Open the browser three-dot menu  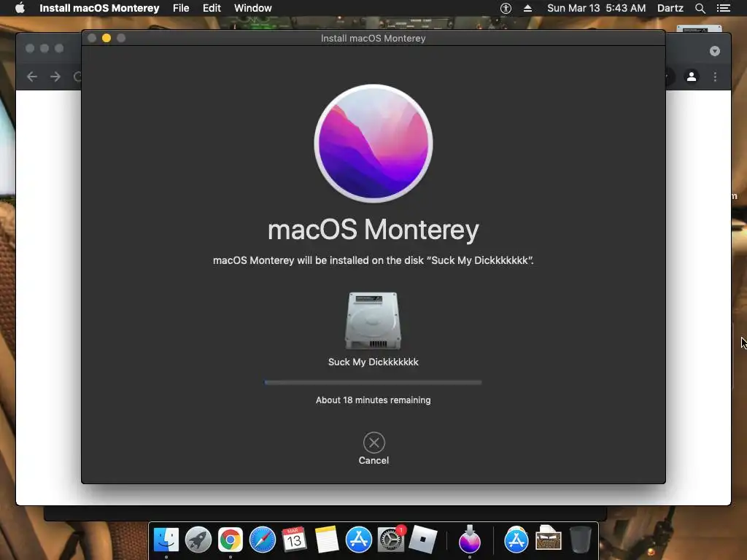click(715, 77)
